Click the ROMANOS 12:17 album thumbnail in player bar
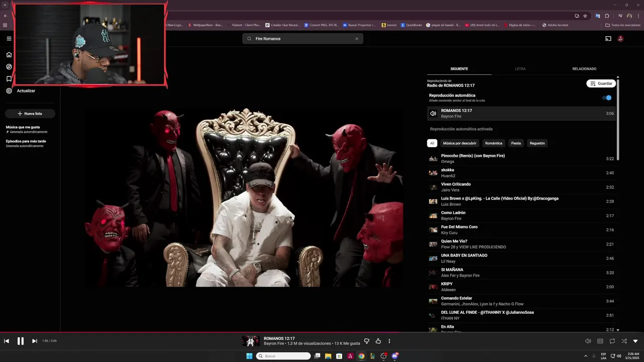This screenshot has height=362, width=644. pyautogui.click(x=251, y=341)
